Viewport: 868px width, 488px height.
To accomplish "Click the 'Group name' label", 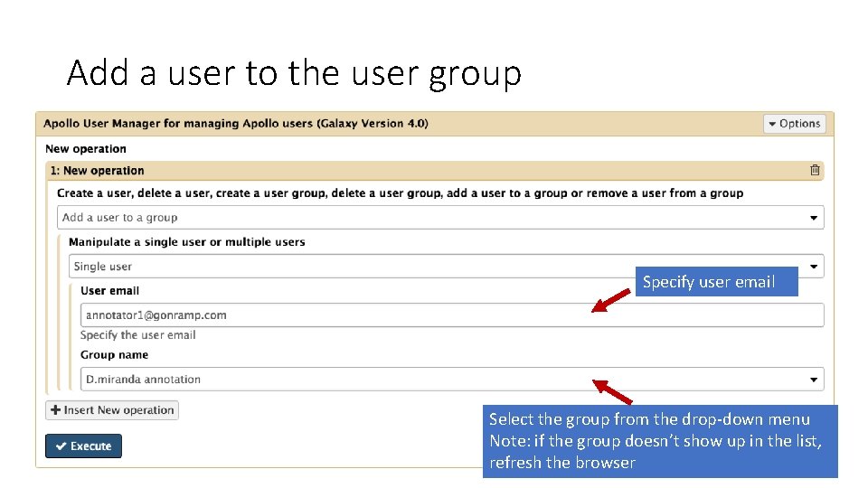I will pos(114,354).
